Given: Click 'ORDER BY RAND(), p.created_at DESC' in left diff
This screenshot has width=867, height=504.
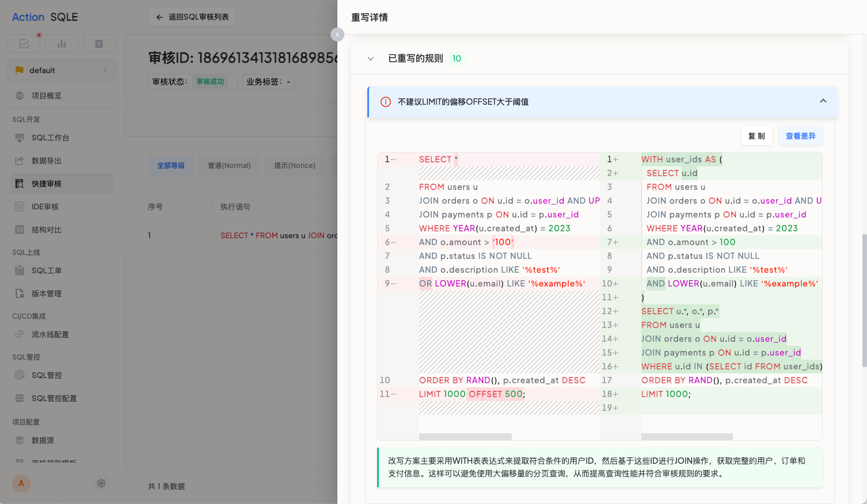Looking at the screenshot, I should point(502,380).
